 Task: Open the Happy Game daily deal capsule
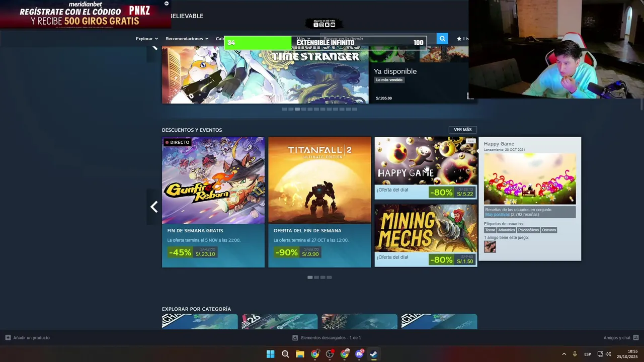426,168
